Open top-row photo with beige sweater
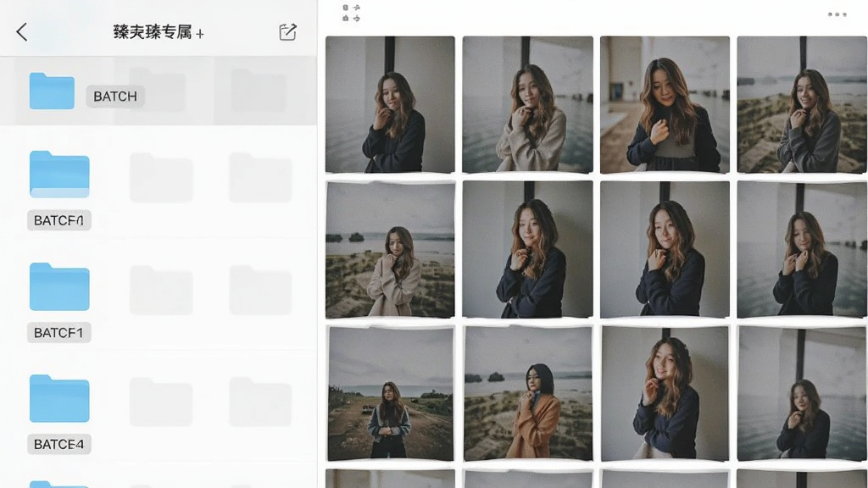The height and width of the screenshot is (488, 868). point(527,104)
